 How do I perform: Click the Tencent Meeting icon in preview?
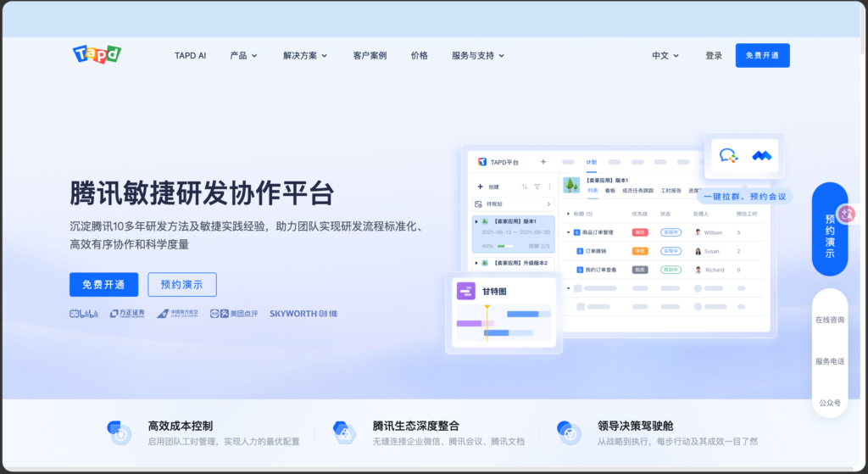click(x=762, y=156)
